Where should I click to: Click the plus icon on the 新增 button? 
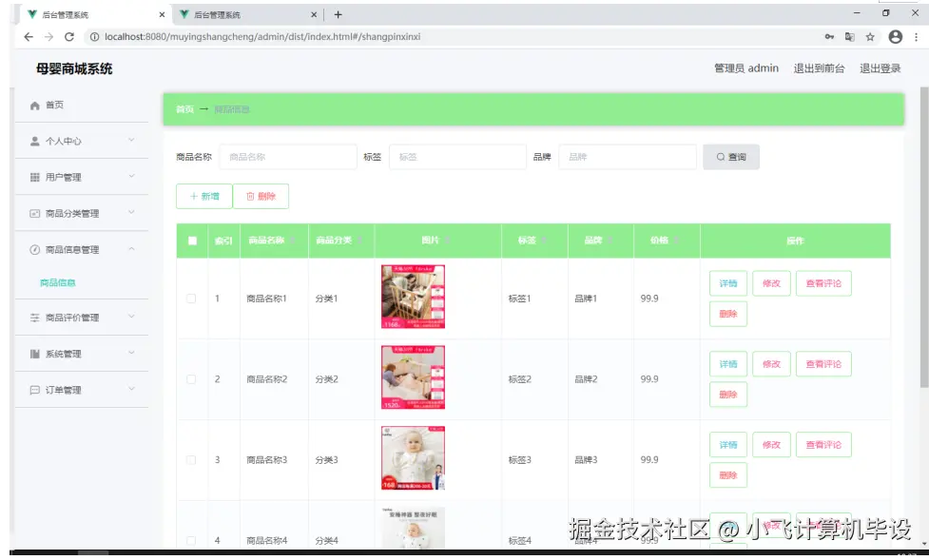tap(192, 196)
